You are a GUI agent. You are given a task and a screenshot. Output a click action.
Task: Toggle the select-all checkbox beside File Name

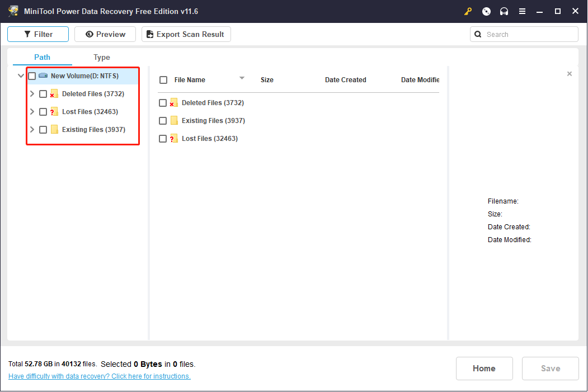tap(163, 80)
